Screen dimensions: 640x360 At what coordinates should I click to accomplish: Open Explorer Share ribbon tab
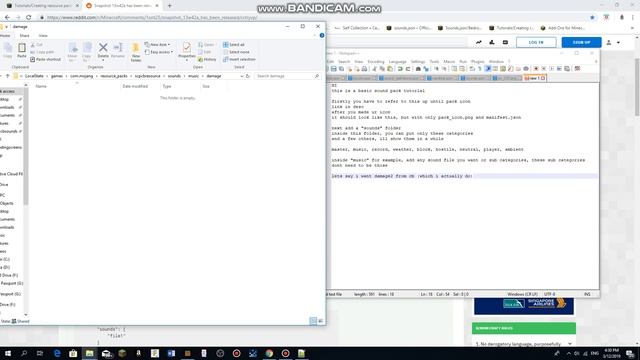coord(24,36)
